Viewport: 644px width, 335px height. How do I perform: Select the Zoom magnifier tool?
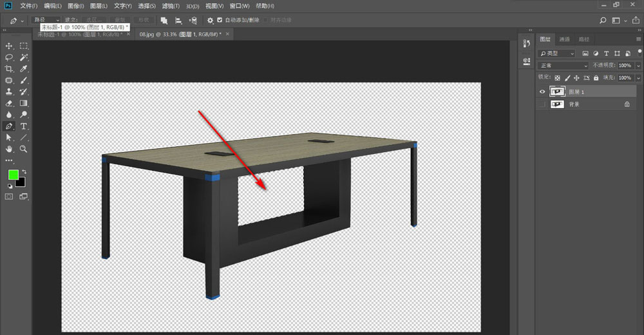coord(24,149)
